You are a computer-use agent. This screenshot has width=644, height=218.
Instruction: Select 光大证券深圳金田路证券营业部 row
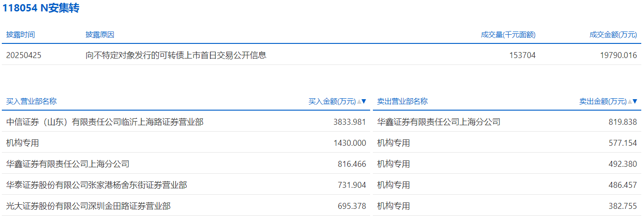tap(89, 206)
